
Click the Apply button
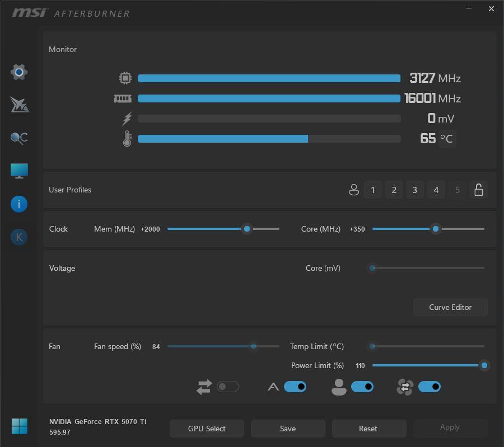tap(450, 427)
